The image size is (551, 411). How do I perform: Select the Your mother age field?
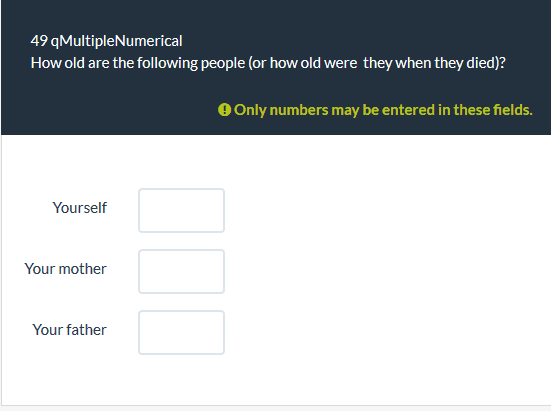point(181,272)
